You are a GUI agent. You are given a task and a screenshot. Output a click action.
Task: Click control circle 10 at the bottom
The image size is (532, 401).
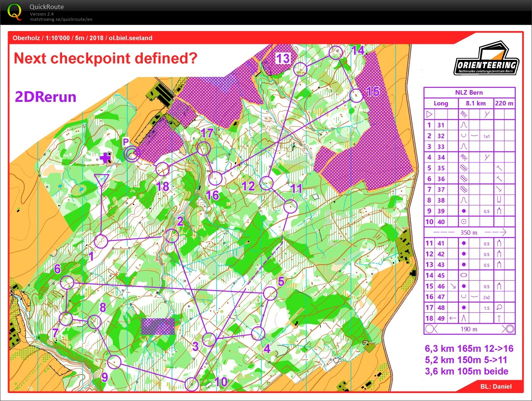click(x=192, y=384)
